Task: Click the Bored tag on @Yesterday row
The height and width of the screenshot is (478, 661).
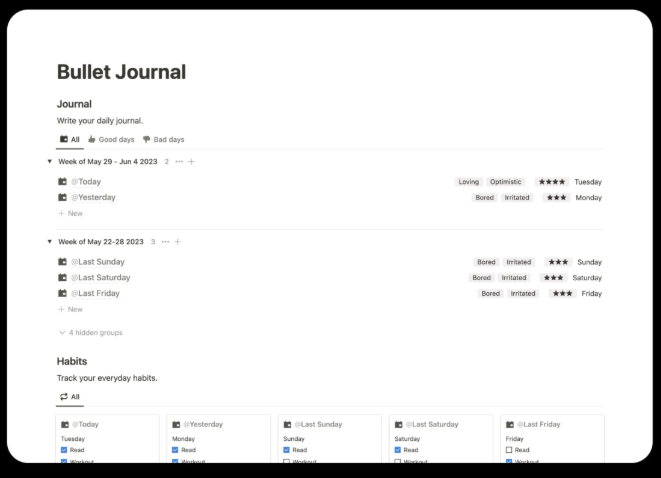Action: pyautogui.click(x=484, y=197)
